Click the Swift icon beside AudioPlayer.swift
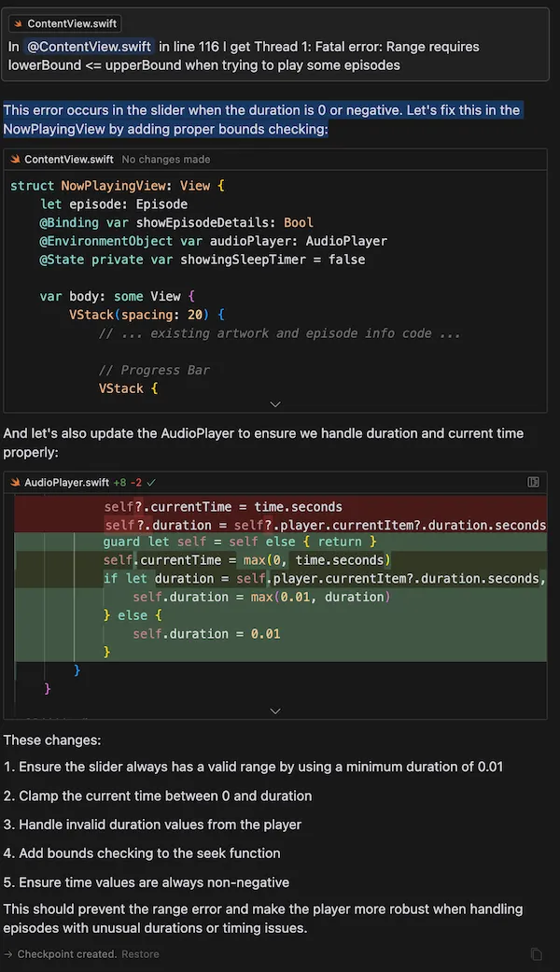Image resolution: width=560 pixels, height=972 pixels. coord(15,483)
